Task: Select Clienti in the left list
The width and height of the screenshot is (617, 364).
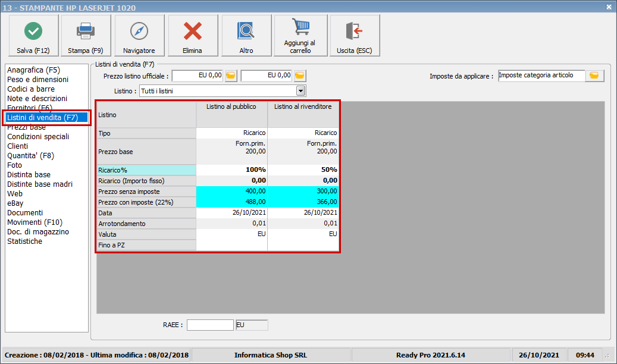Action: [17, 146]
